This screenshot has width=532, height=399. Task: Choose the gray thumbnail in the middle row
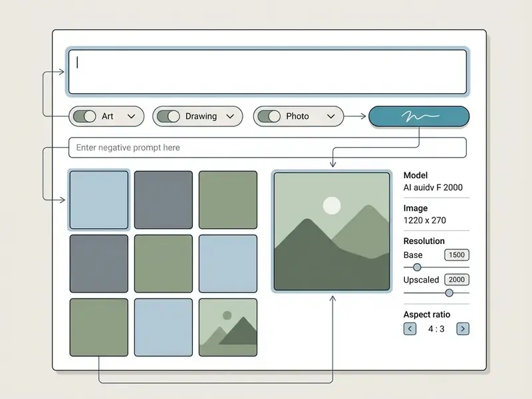(x=98, y=263)
